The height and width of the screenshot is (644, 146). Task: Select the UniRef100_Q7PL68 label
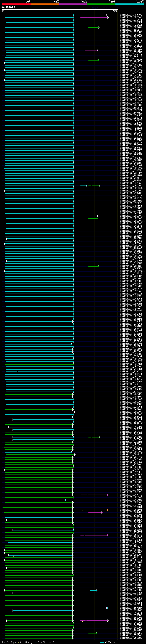[x=131, y=324]
